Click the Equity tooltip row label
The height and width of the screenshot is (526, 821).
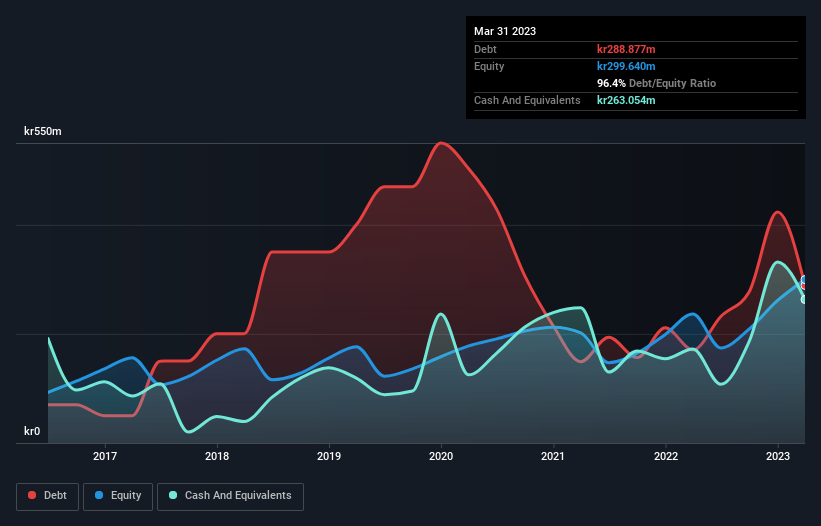pos(489,66)
